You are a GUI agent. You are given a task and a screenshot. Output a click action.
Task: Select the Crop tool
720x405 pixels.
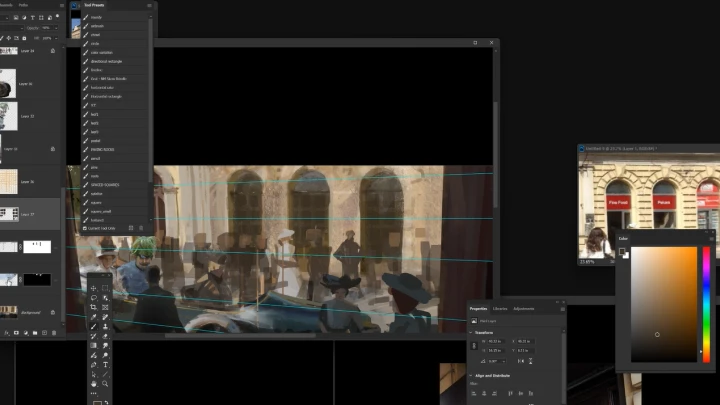click(94, 307)
